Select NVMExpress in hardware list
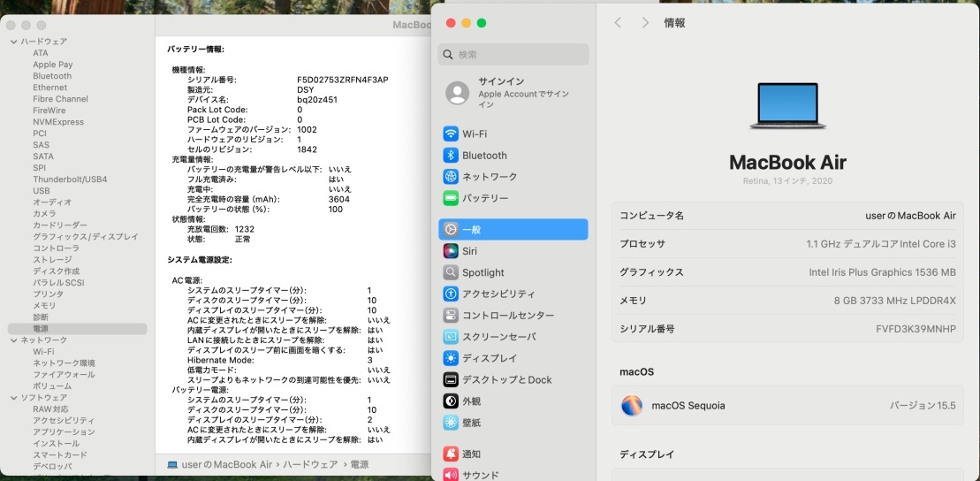The image size is (980, 481). [58, 122]
